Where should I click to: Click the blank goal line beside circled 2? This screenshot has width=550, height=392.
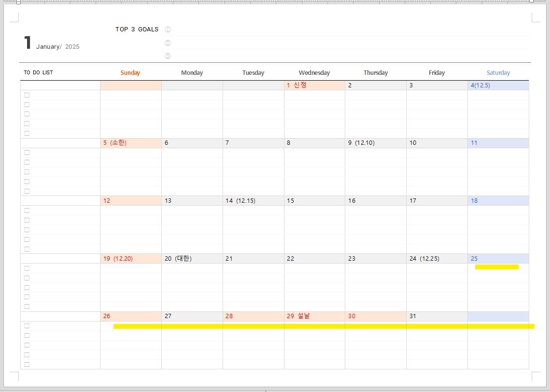[x=351, y=43]
